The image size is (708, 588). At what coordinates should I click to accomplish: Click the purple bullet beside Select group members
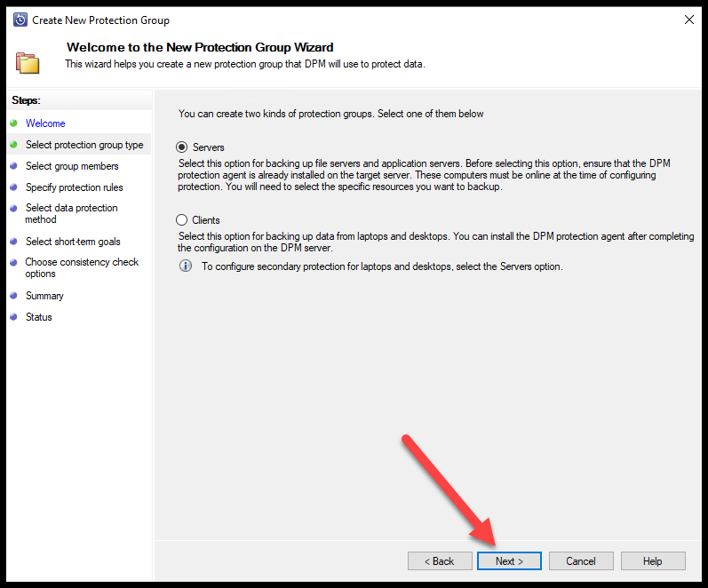coord(13,166)
